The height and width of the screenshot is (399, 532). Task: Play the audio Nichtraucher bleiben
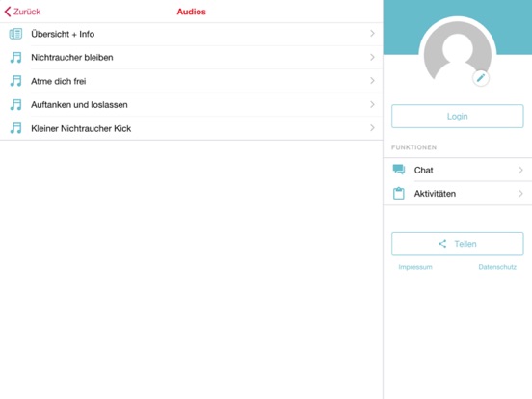tap(192, 57)
